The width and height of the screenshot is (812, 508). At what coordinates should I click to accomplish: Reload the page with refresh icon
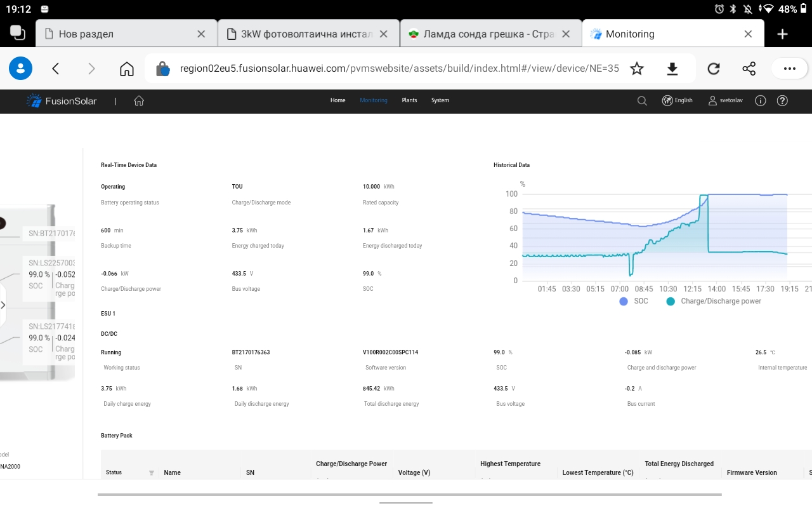click(714, 69)
